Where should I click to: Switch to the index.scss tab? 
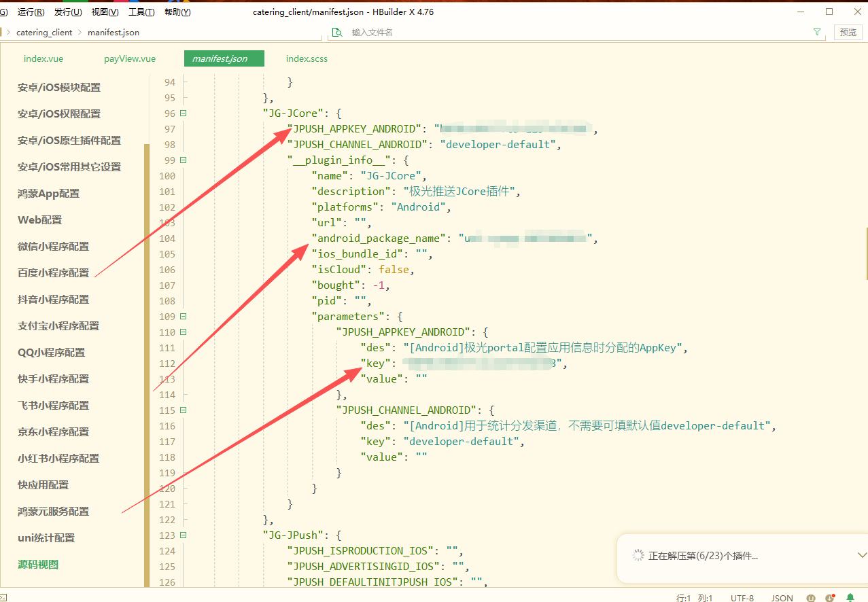(x=307, y=58)
